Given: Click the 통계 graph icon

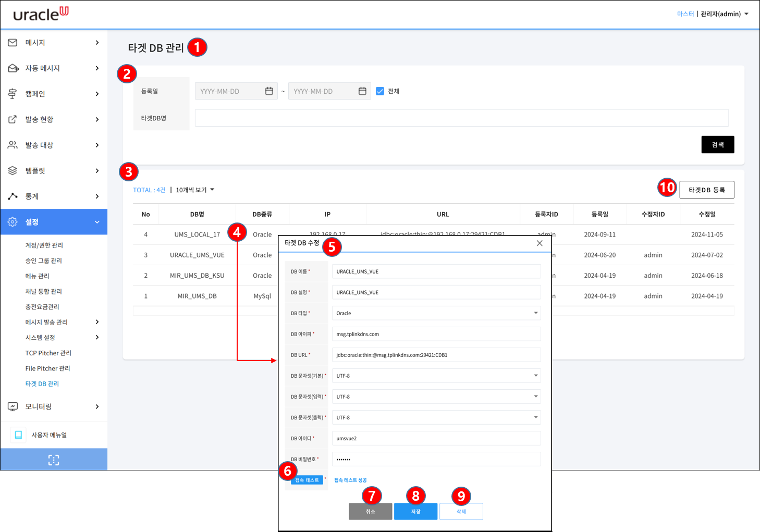Looking at the screenshot, I should pos(13,196).
